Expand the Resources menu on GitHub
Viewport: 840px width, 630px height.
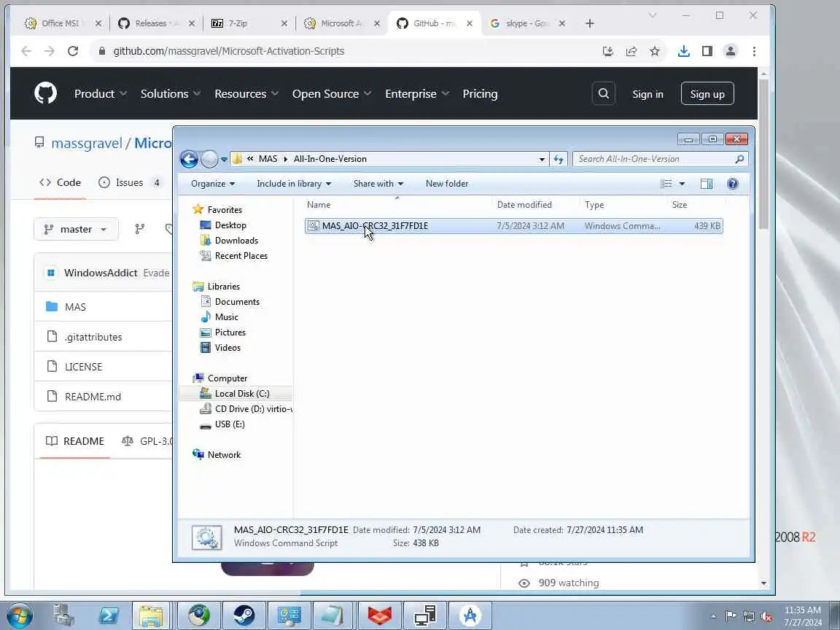click(246, 94)
